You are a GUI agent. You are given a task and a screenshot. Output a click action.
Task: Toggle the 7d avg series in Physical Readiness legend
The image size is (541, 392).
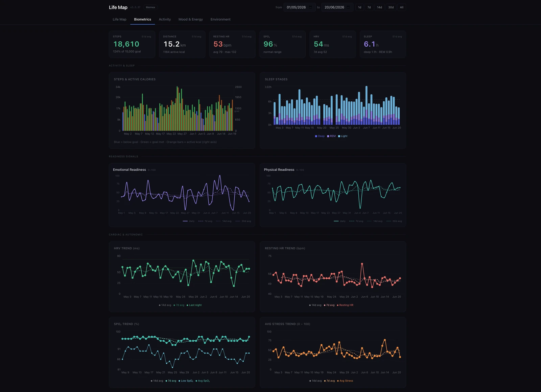[x=356, y=221]
